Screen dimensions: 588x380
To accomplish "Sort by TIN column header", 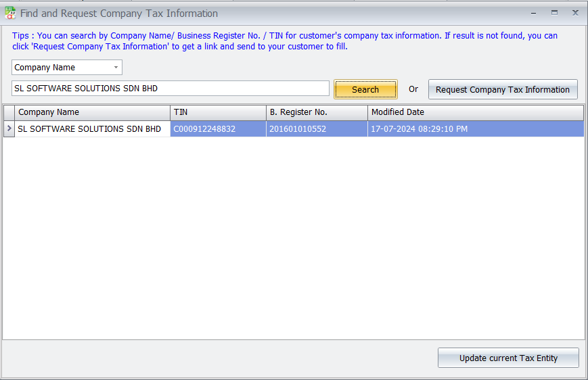I will [219, 112].
